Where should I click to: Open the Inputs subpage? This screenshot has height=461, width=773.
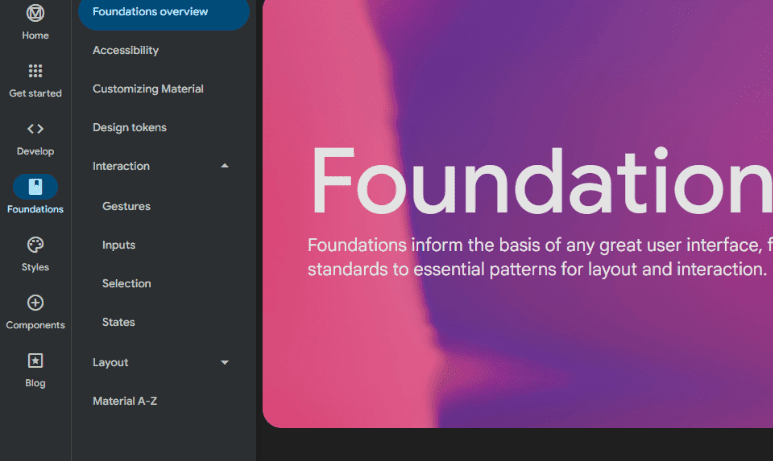[119, 245]
